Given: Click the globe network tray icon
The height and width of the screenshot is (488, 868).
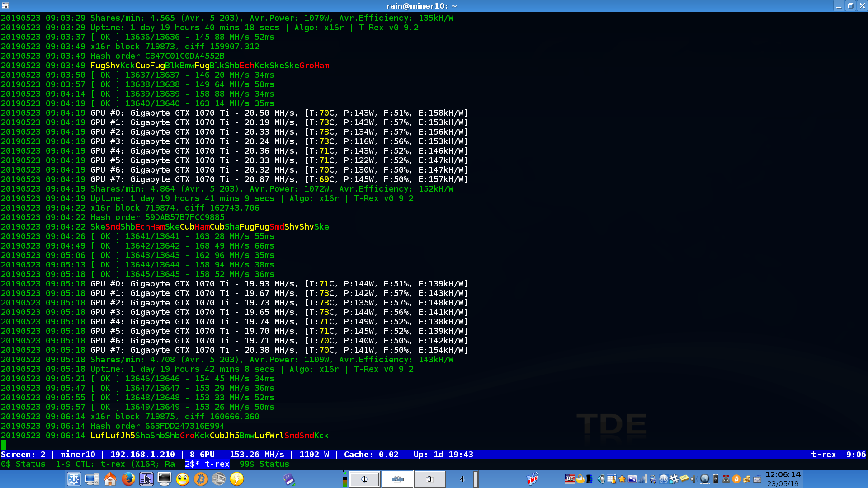Looking at the screenshot, I should 705,479.
